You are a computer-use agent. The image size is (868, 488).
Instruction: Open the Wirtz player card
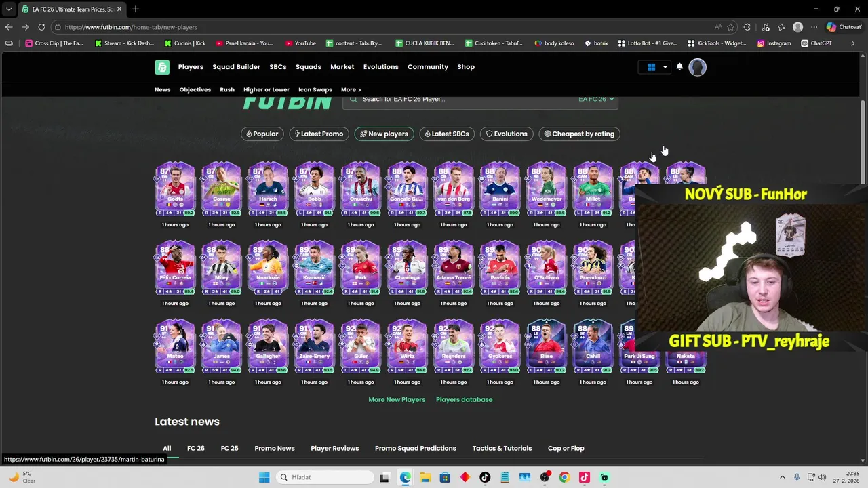pos(407,346)
